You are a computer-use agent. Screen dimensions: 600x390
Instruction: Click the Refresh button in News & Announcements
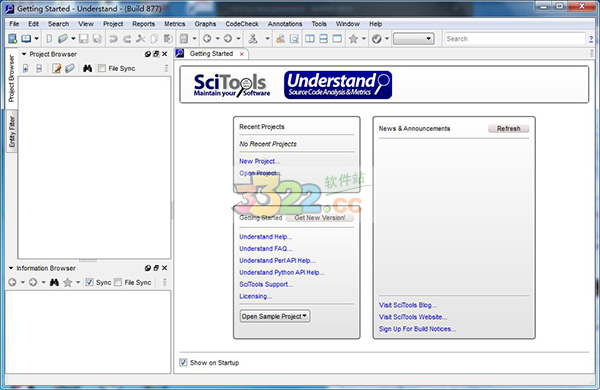coord(509,129)
